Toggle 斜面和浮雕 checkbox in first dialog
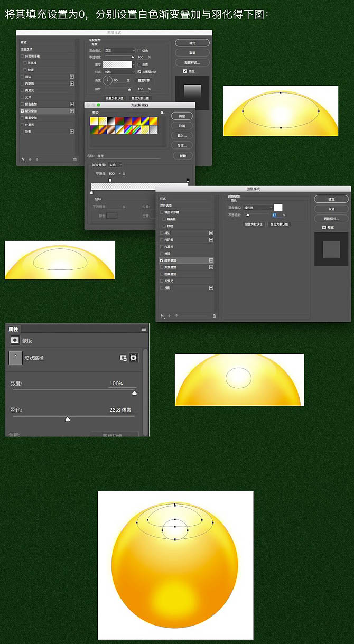This screenshot has height=644, width=354. click(x=22, y=56)
